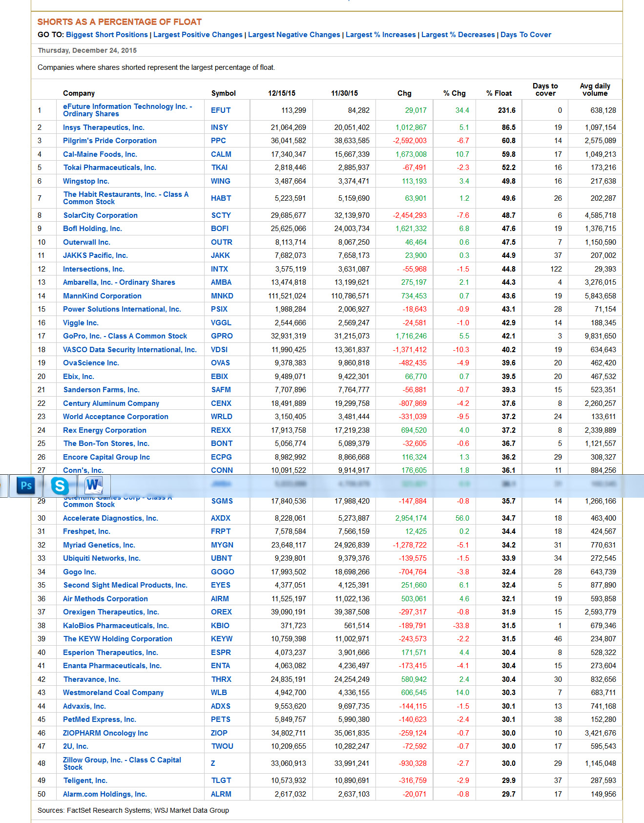Open Insys Therapeutics, Inc. link
Screen dimensions: 644x823
point(104,127)
